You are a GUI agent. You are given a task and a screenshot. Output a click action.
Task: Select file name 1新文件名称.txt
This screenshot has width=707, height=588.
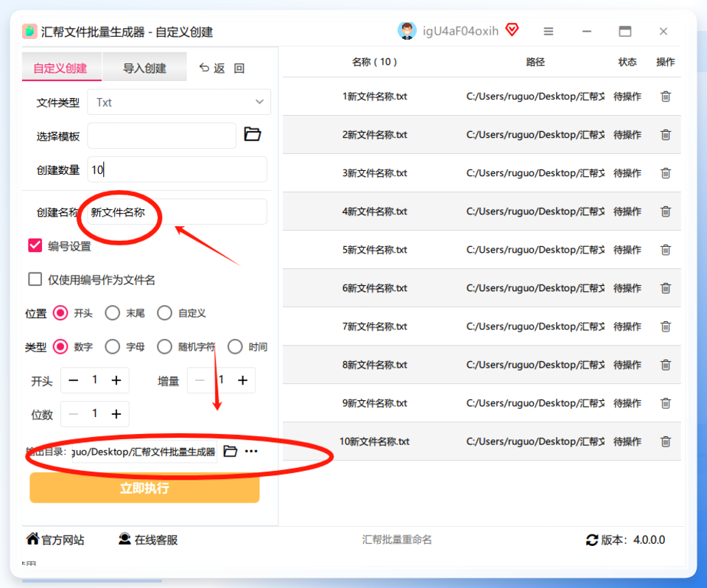[375, 97]
